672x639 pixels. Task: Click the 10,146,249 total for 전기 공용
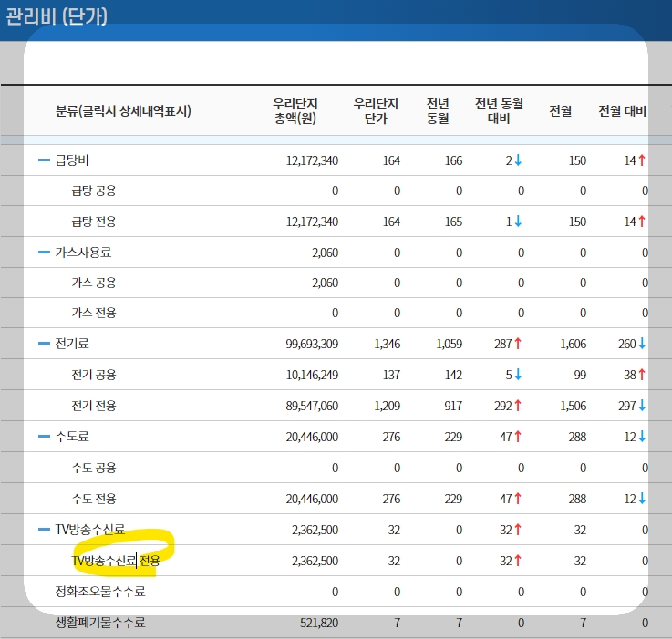point(312,375)
